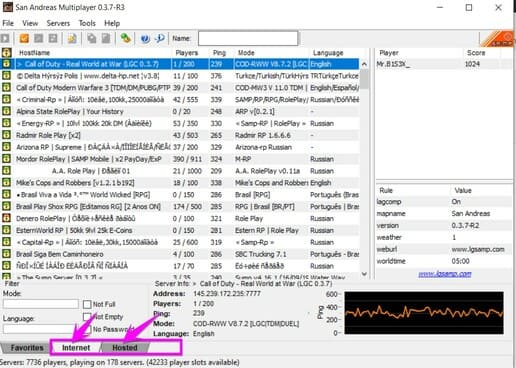Click the server list vertical scrollbar thumb

364,79
